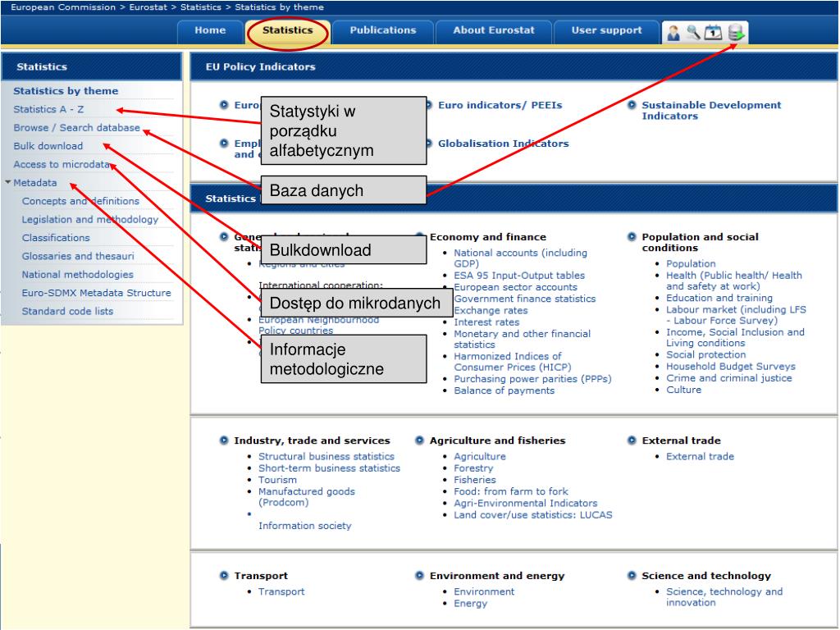The image size is (840, 630).
Task: Click the database icon with green arrow
Action: click(x=737, y=33)
